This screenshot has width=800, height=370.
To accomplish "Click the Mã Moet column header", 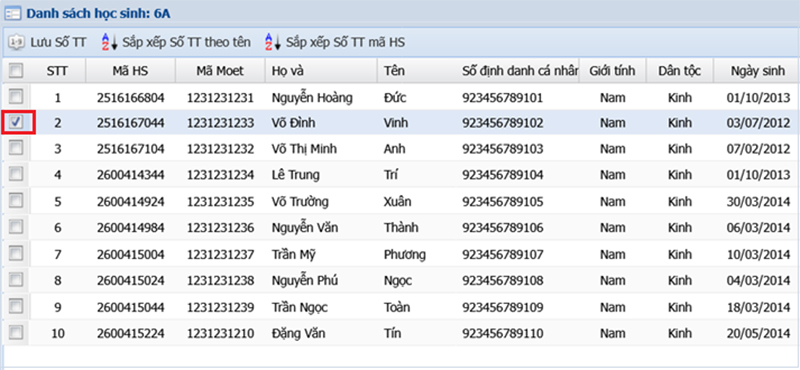I will click(x=220, y=71).
